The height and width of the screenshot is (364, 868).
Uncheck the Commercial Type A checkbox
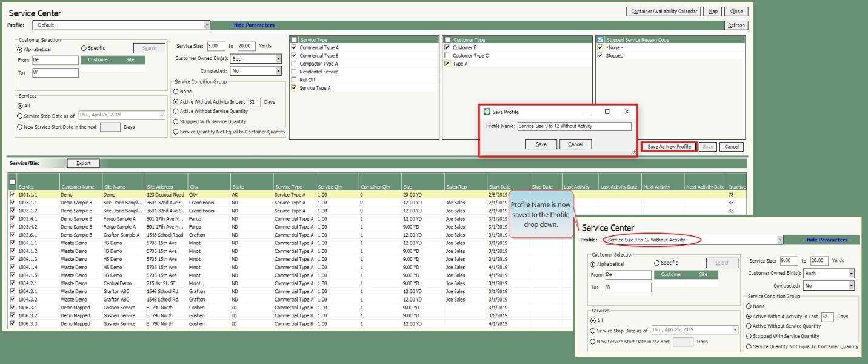pos(295,48)
